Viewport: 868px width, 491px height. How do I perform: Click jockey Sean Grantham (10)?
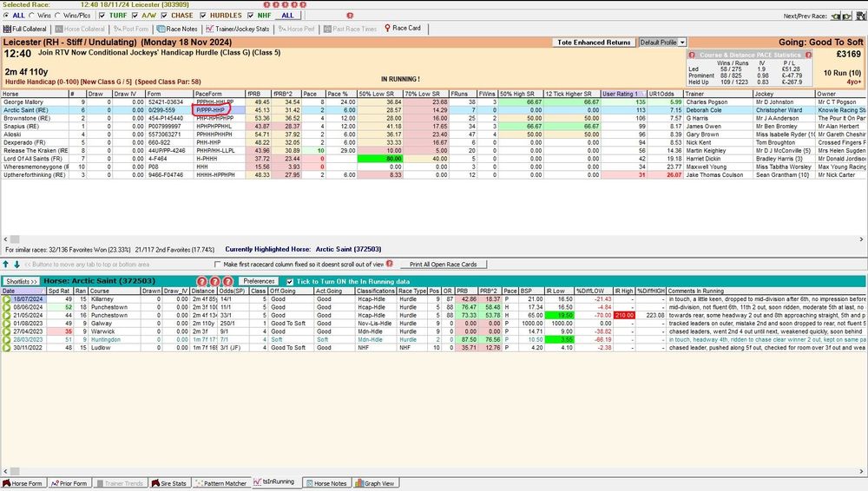point(782,175)
